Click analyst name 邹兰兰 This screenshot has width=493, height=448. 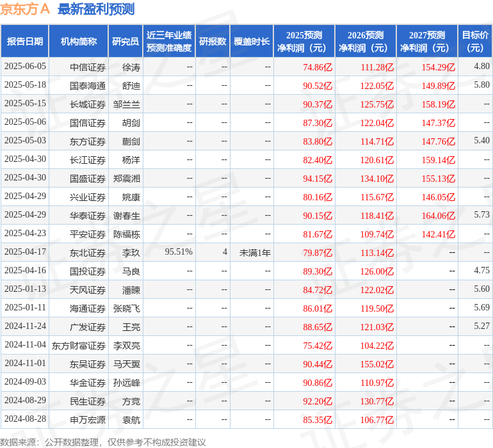pyautogui.click(x=127, y=104)
